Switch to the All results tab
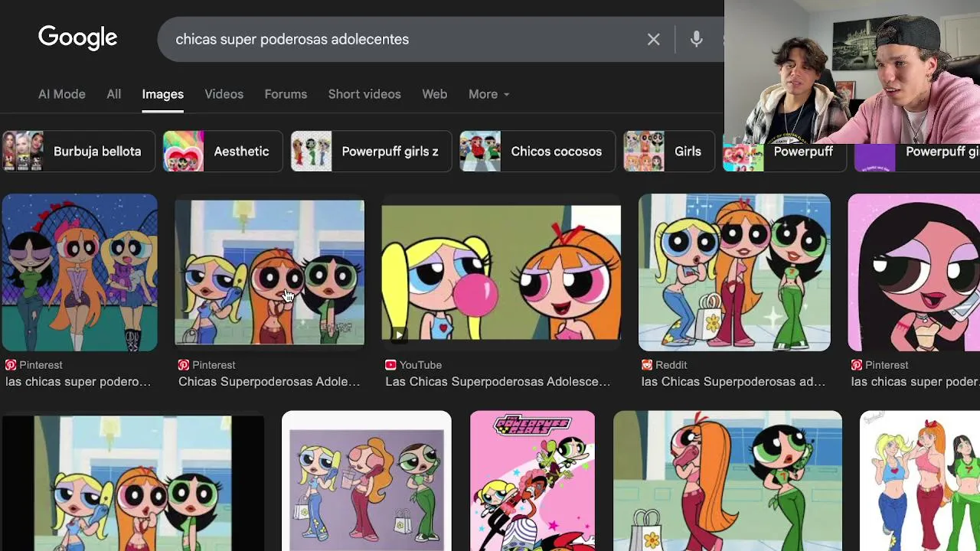This screenshot has height=551, width=980. tap(113, 94)
